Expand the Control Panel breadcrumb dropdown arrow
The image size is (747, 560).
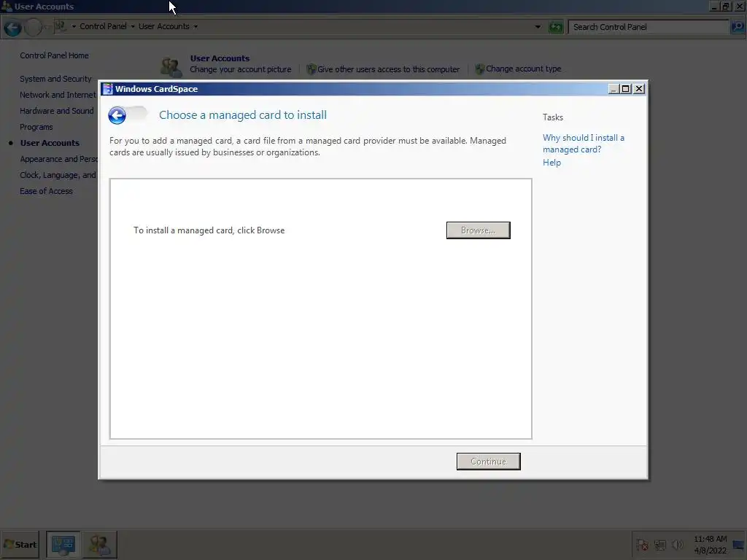tap(74, 27)
